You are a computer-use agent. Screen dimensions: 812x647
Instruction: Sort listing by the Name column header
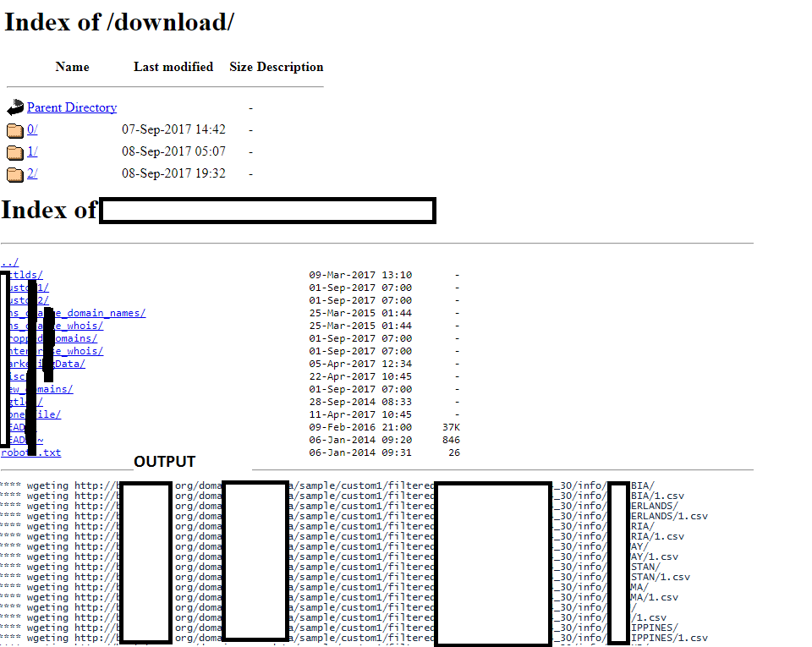[72, 68]
